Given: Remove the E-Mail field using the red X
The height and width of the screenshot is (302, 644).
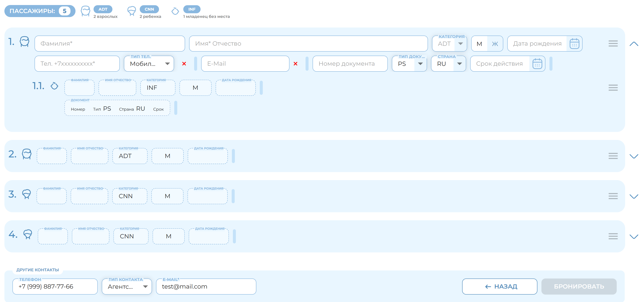Looking at the screenshot, I should 296,64.
